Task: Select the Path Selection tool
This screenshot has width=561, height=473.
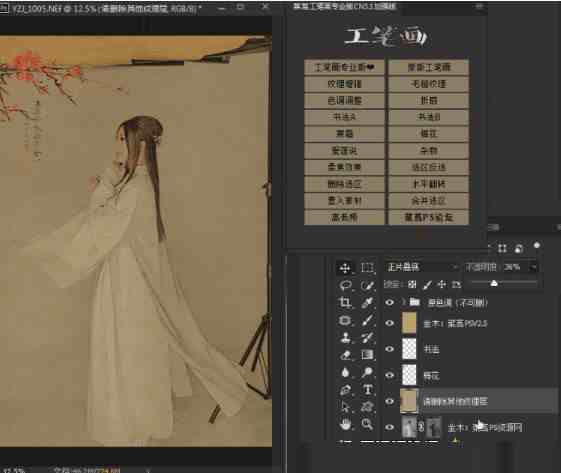Action: (345, 407)
